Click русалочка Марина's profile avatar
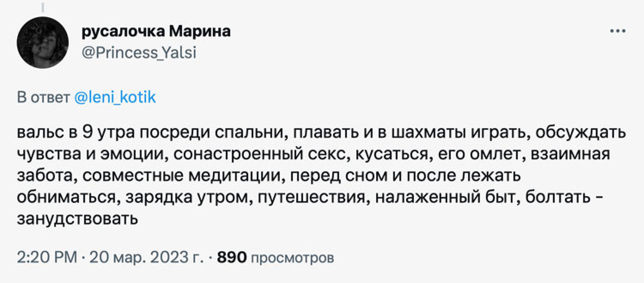 (43, 43)
